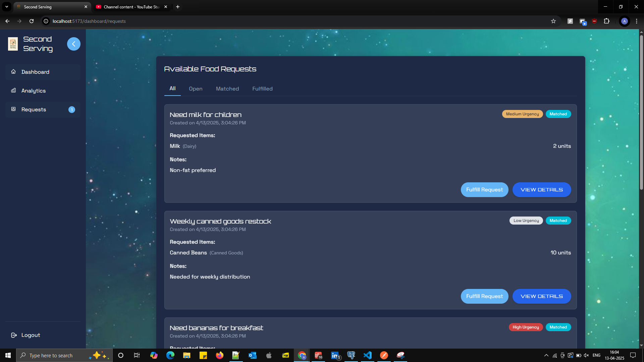This screenshot has height=362, width=644.
Task: Click the Dashboard home icon
Action: coord(13,72)
